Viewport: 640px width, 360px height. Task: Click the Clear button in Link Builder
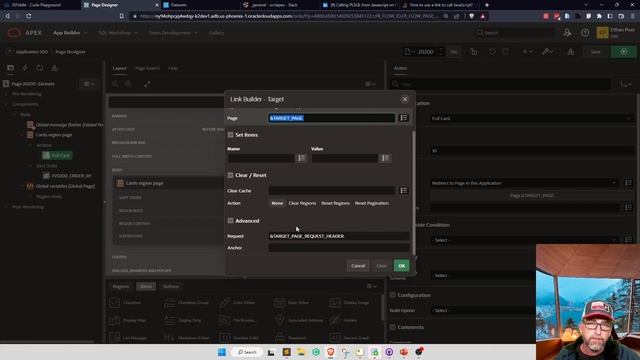click(381, 266)
